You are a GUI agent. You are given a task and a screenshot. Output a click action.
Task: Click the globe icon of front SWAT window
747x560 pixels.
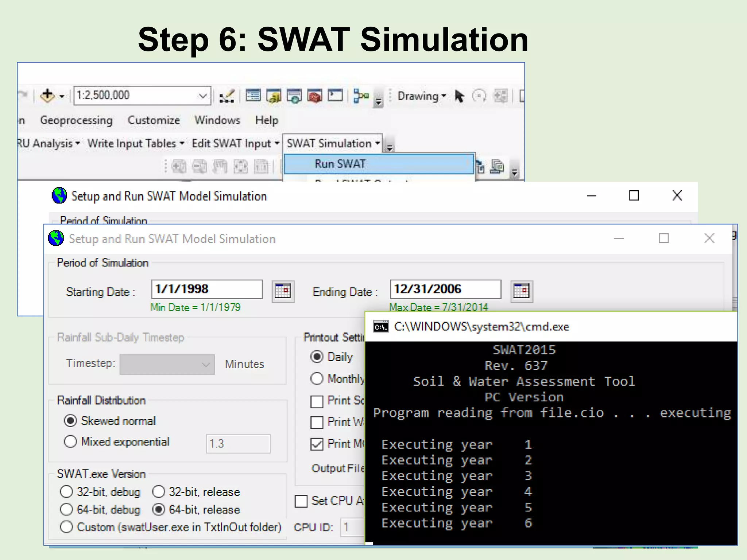56,238
